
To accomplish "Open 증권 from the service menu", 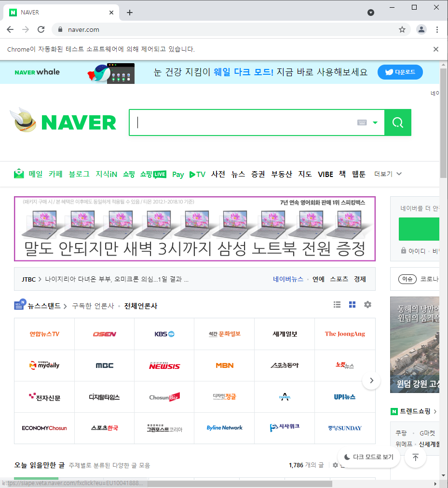I will click(258, 174).
